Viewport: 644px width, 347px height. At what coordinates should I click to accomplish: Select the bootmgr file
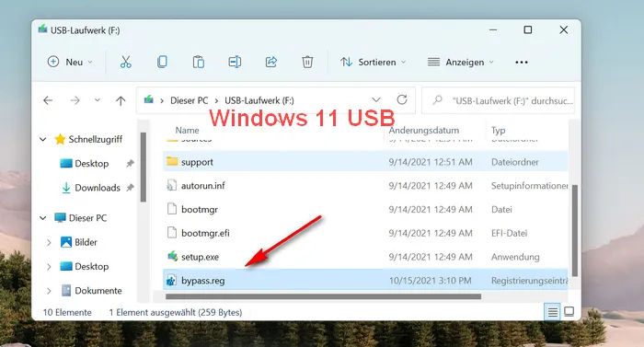pyautogui.click(x=365, y=209)
